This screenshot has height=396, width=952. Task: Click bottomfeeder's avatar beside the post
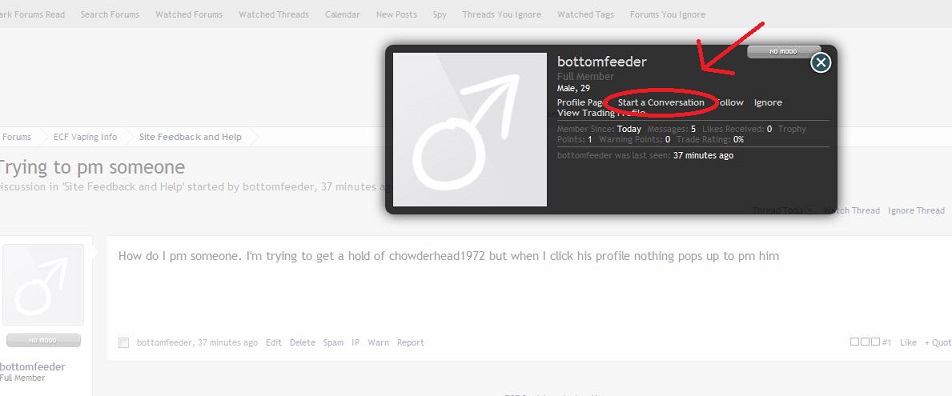(x=42, y=284)
